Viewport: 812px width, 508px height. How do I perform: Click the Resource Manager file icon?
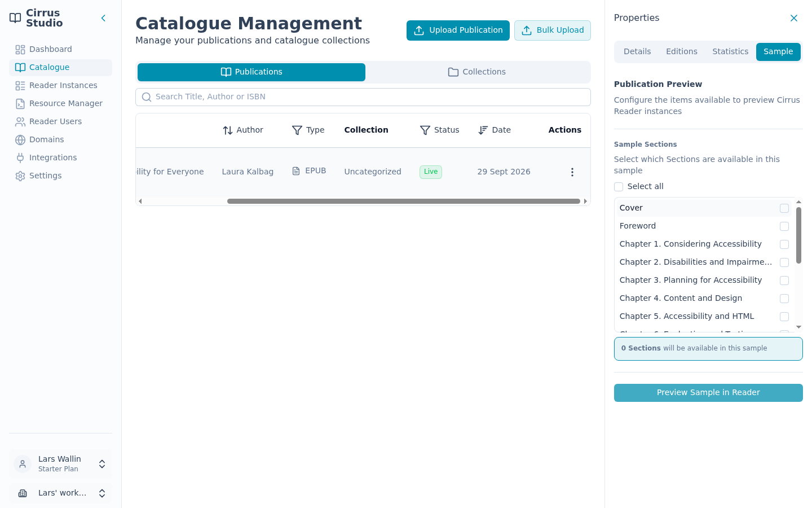pyautogui.click(x=20, y=104)
